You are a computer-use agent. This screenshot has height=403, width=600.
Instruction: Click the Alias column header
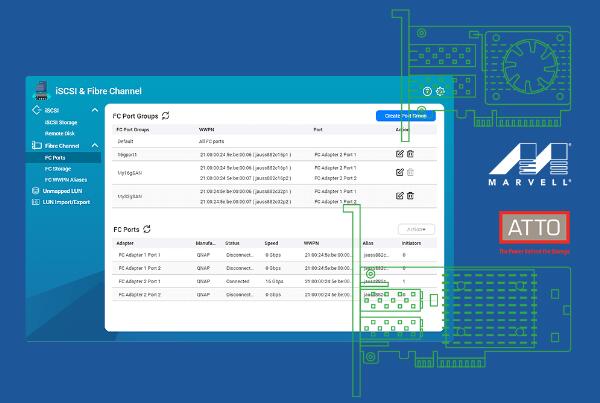tap(368, 243)
